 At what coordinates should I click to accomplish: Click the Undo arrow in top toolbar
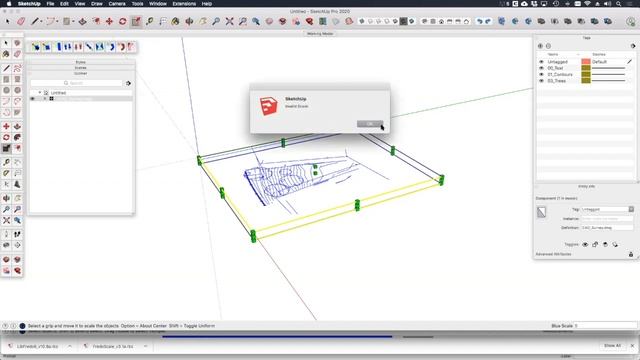(x=480, y=21)
